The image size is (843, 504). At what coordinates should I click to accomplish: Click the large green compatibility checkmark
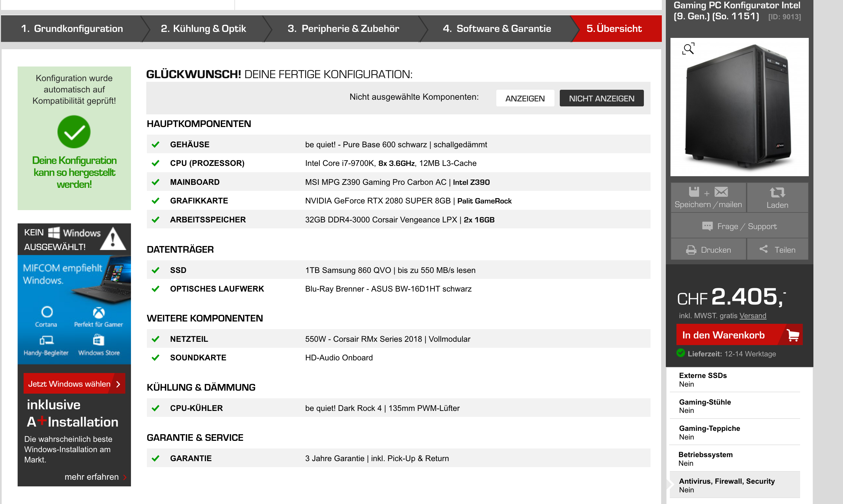click(74, 132)
